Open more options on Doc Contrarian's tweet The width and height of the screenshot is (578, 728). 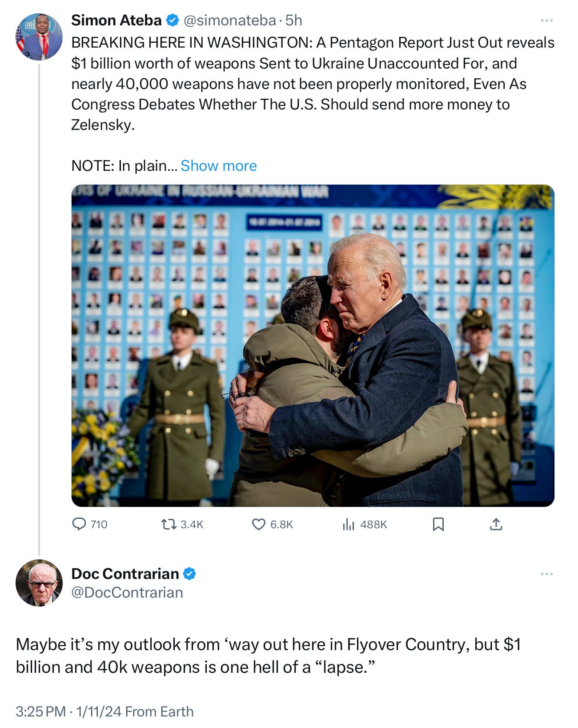tap(546, 574)
